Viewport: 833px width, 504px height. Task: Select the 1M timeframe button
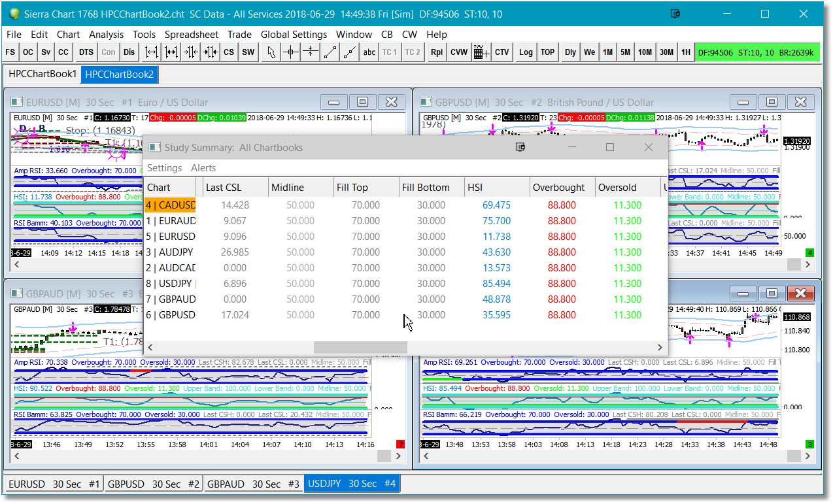(608, 52)
